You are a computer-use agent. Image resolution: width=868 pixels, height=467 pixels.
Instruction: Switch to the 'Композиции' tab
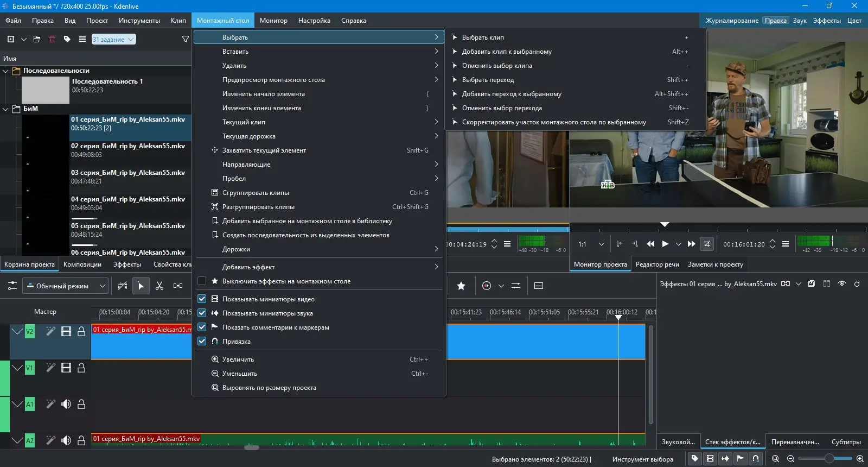click(x=82, y=264)
